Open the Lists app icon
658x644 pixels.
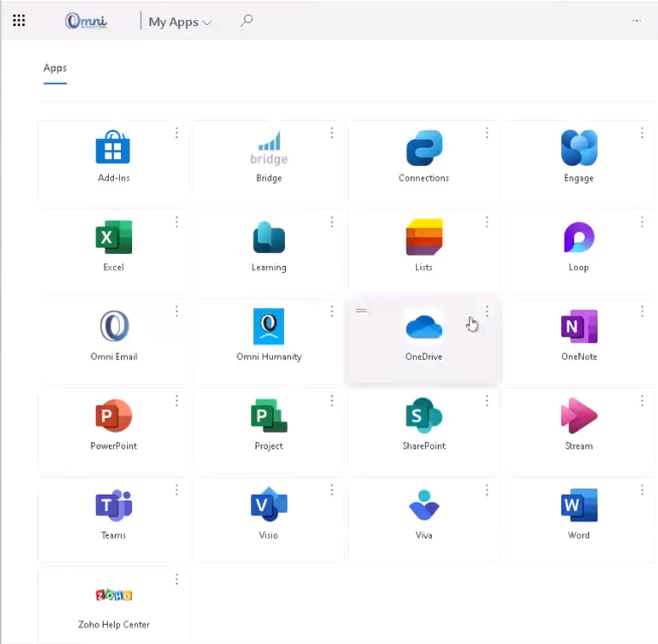tap(424, 237)
